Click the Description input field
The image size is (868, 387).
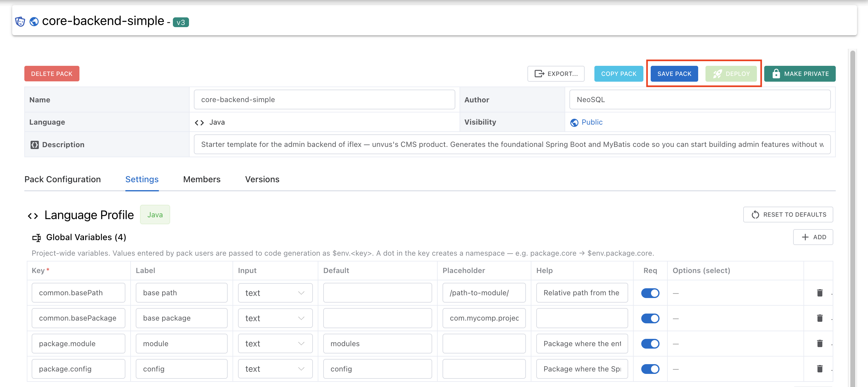(512, 144)
